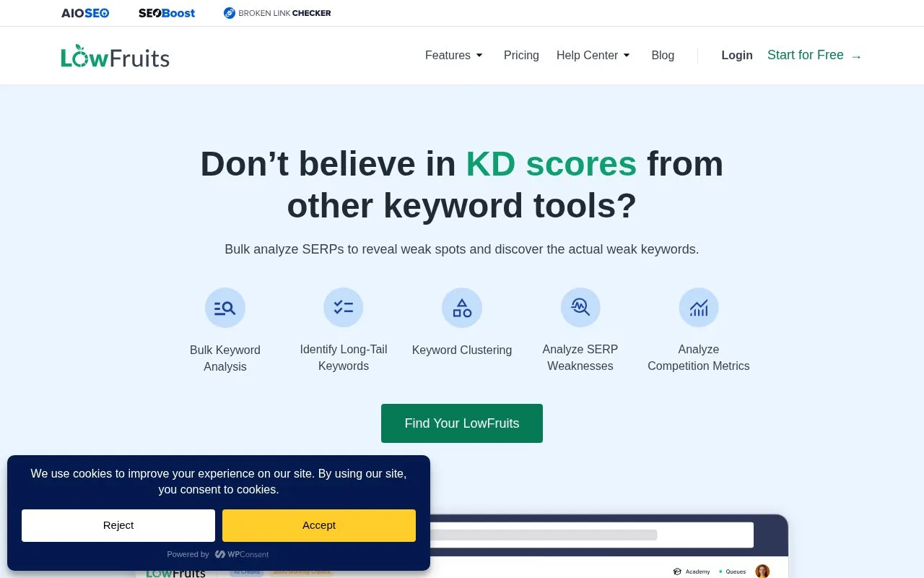Click the 'Identify Long-Tail Keywords' label
The width and height of the screenshot is (924, 578).
pos(344,358)
